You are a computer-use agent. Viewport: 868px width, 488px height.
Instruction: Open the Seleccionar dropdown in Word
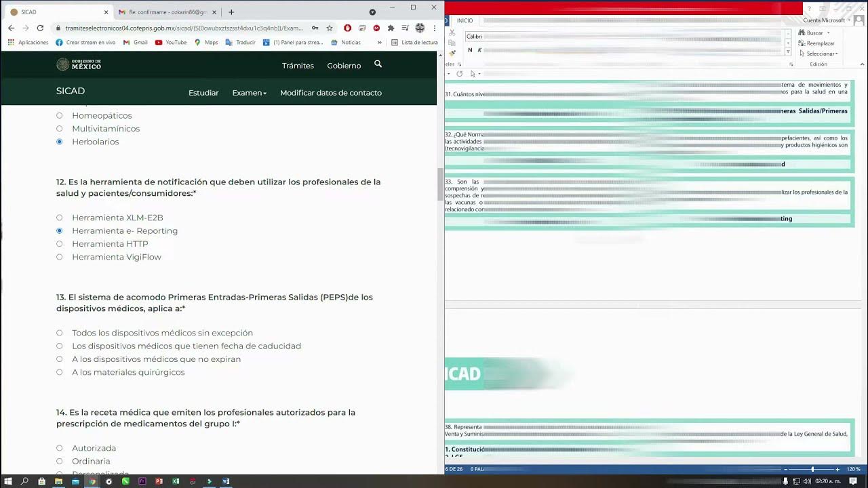coord(818,54)
